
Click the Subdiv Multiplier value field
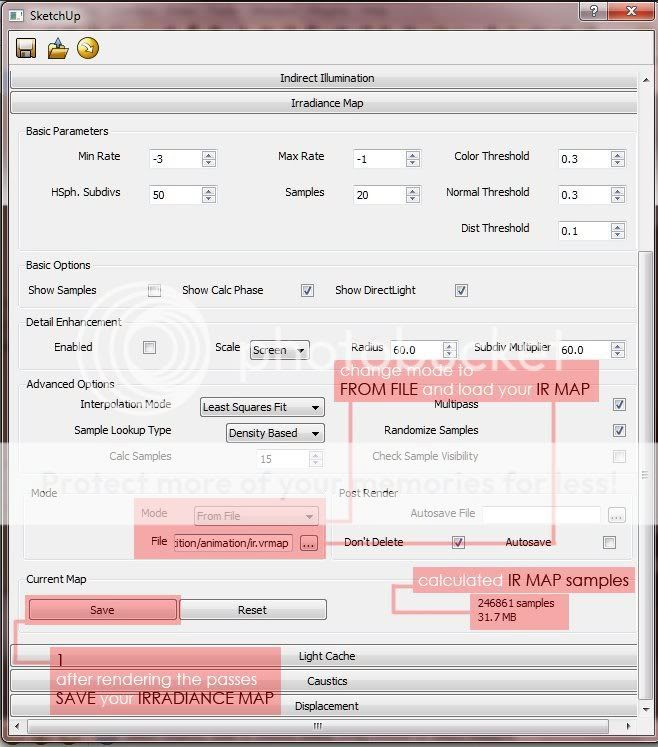(584, 350)
